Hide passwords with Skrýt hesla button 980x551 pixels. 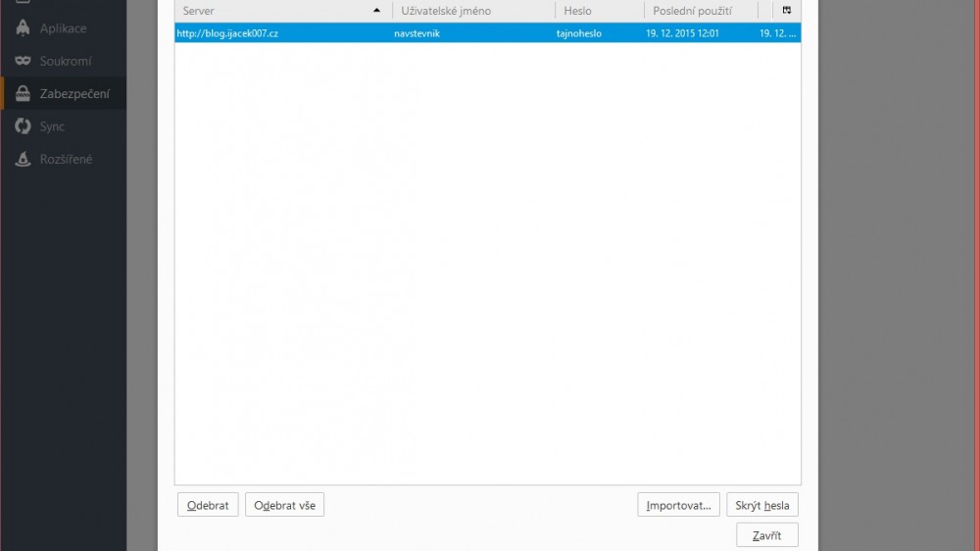coord(762,505)
